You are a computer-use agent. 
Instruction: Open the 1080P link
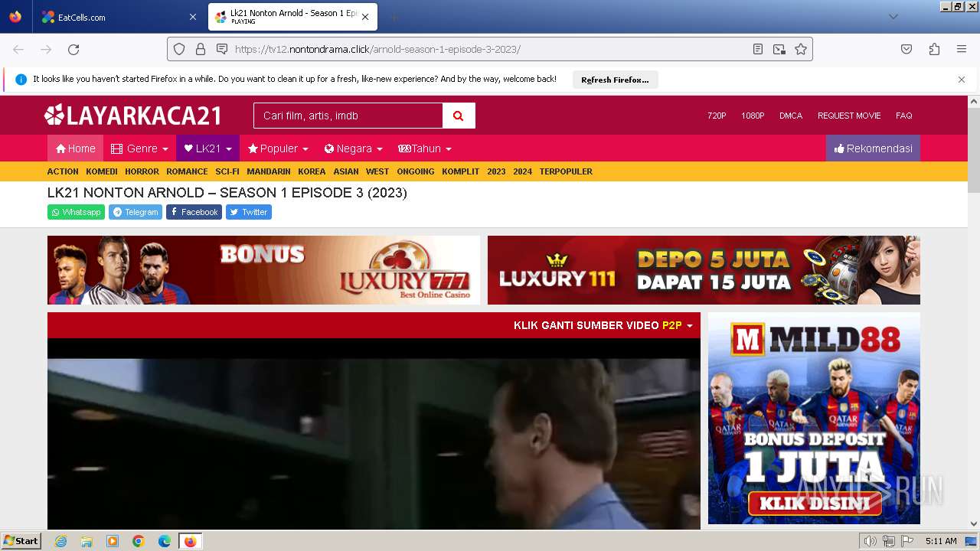coord(753,116)
